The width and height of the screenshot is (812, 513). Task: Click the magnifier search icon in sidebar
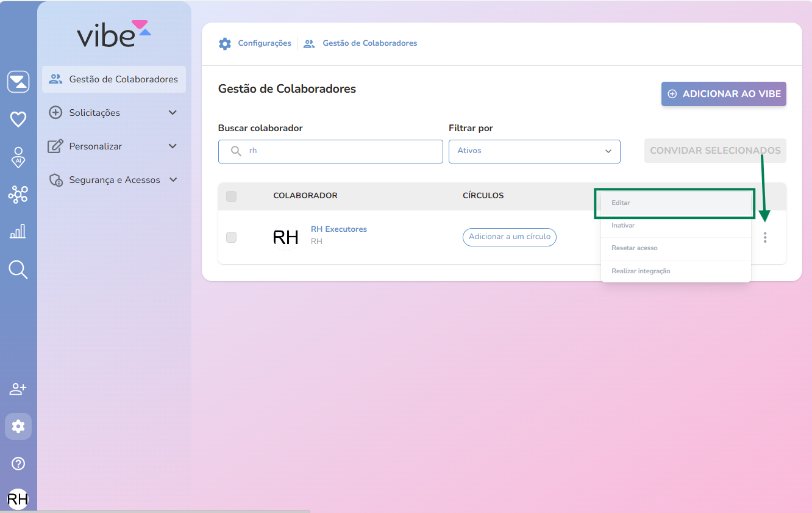click(18, 269)
